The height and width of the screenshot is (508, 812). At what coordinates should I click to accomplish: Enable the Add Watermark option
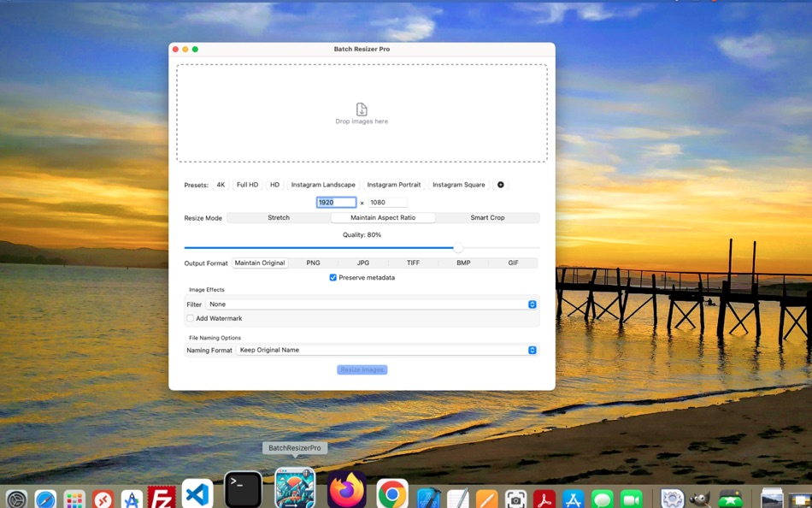[x=190, y=318]
